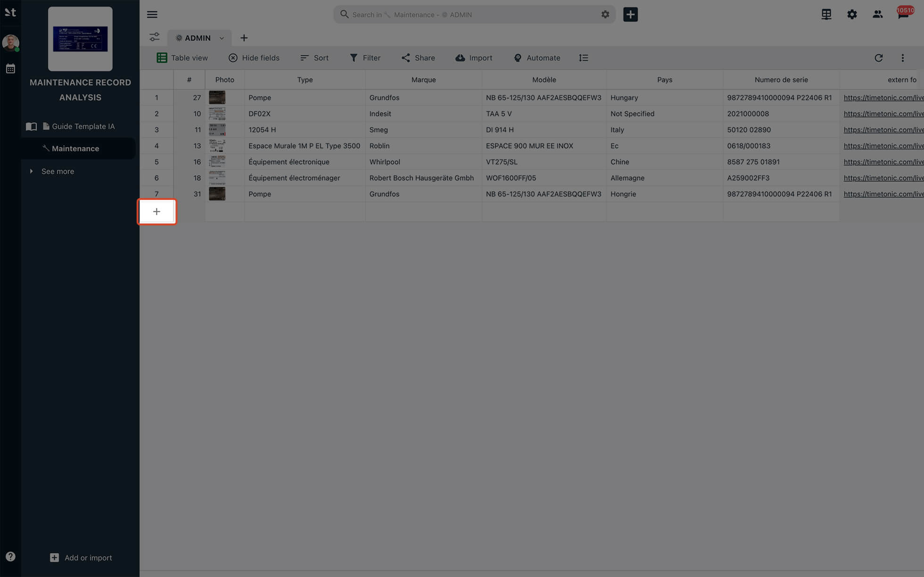Click the help question mark icon

point(10,557)
